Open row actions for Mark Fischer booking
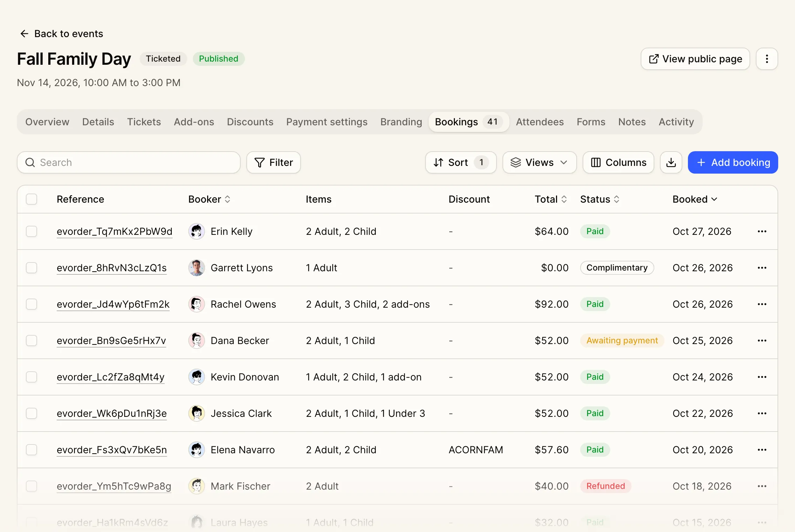The width and height of the screenshot is (795, 532). [x=762, y=486]
